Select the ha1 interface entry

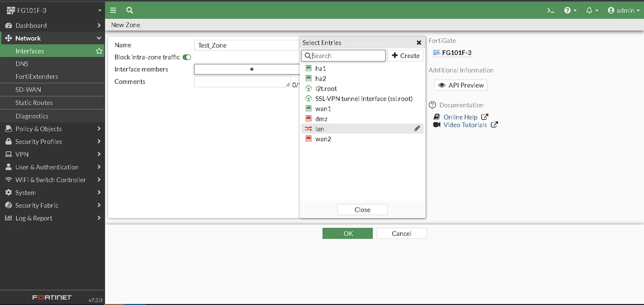coord(362,68)
